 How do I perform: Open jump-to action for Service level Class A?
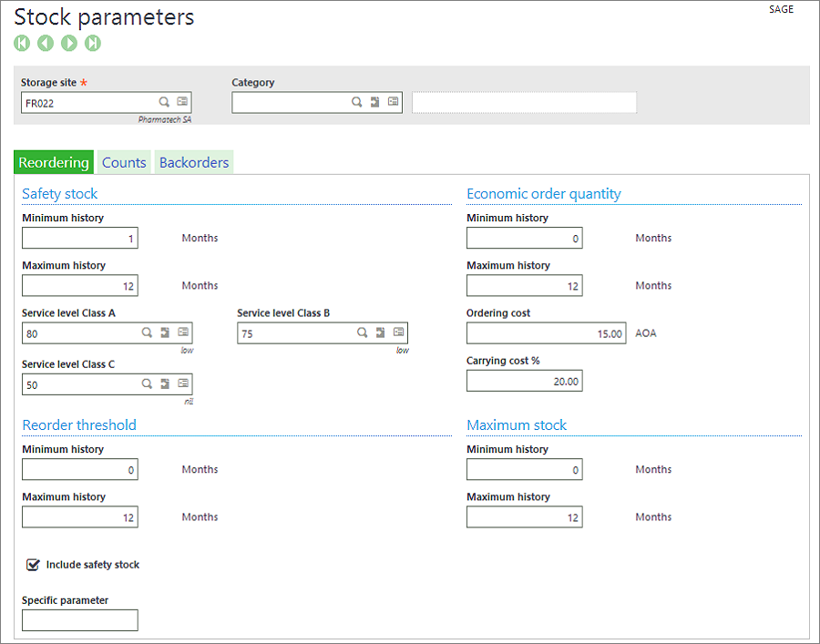pos(165,332)
